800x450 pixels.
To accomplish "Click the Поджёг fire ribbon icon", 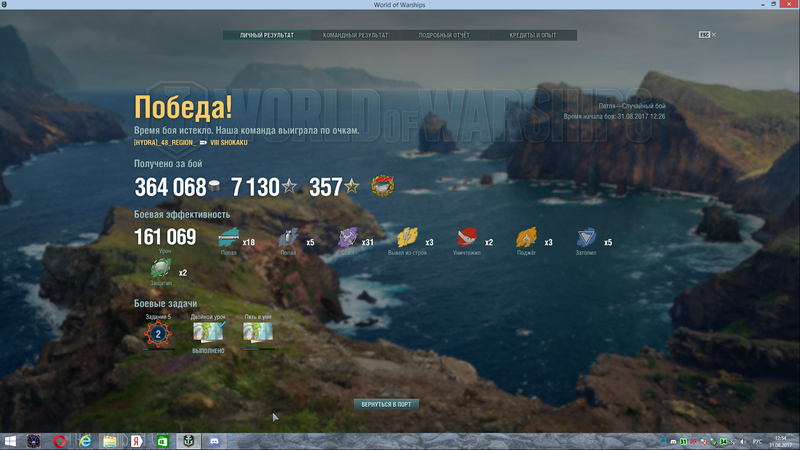I will [x=527, y=238].
